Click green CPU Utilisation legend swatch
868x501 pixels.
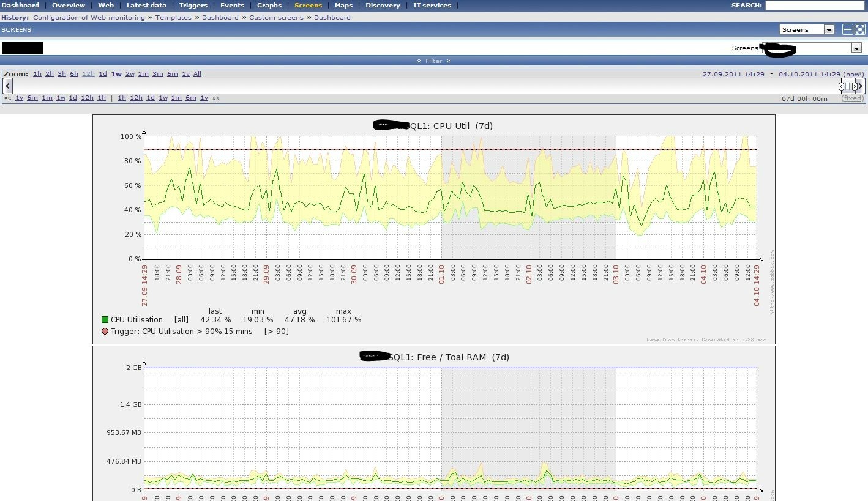[105, 320]
